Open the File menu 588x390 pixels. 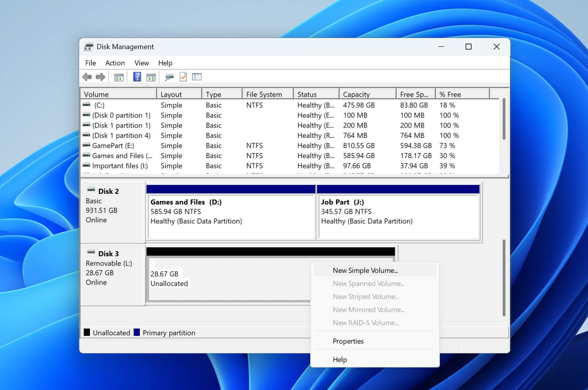point(91,63)
